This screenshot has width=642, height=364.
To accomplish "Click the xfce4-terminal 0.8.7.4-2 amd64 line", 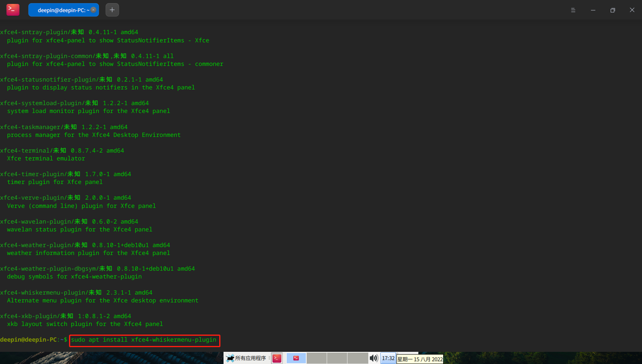I will 62,151.
